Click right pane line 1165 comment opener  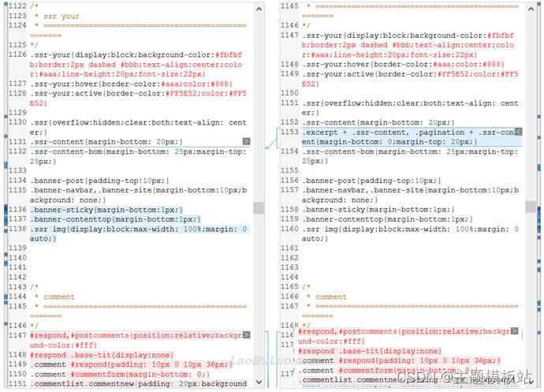click(306, 286)
